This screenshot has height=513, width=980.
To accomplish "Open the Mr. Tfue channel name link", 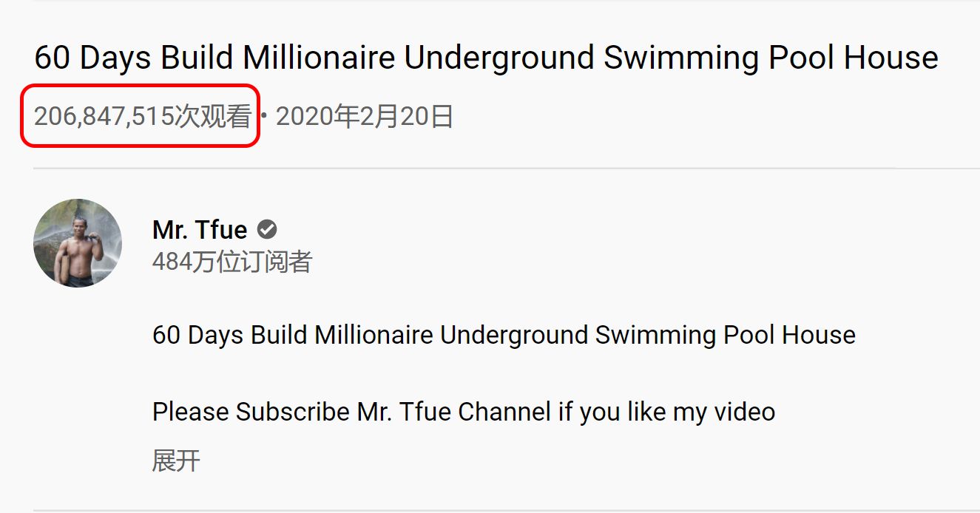I will [200, 230].
